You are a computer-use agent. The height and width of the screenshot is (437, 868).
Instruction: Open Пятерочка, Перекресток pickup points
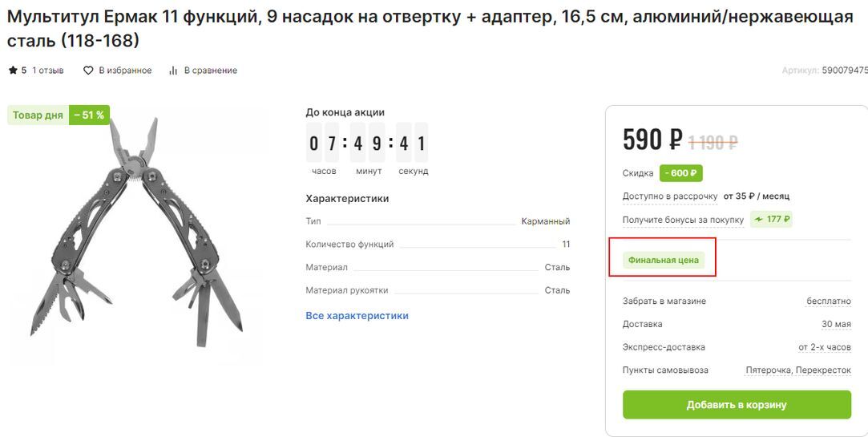(797, 370)
